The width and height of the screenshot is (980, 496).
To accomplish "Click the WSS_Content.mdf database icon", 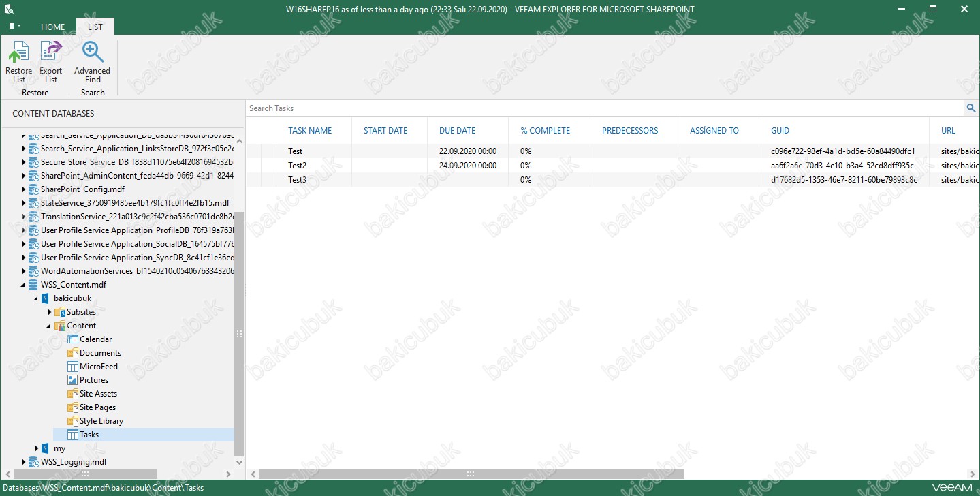I will coord(33,285).
